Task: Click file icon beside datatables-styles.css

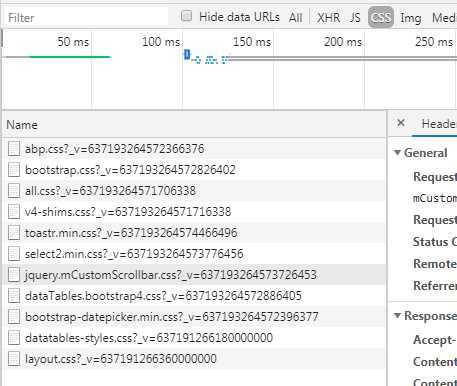Action: click(x=14, y=338)
